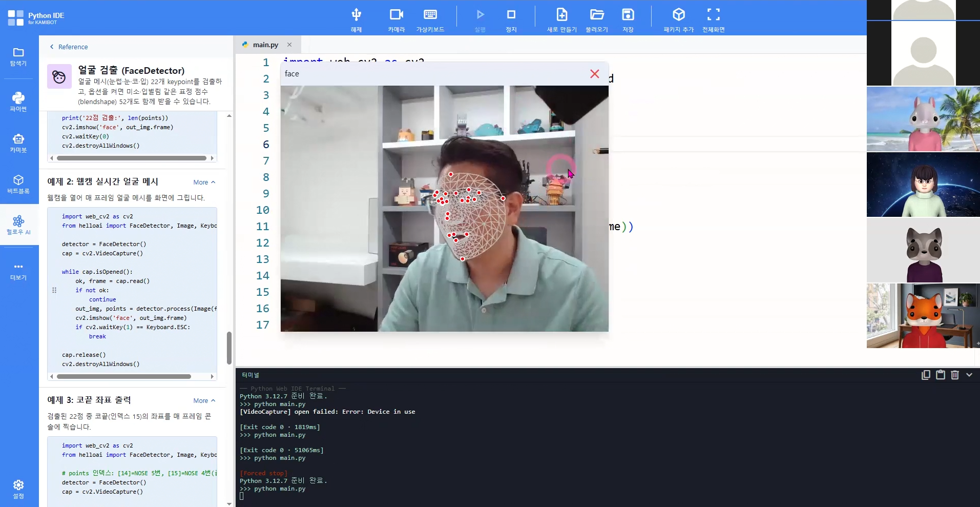This screenshot has height=507, width=980.
Task: Open the camera (카메라) tool
Action: click(x=396, y=20)
